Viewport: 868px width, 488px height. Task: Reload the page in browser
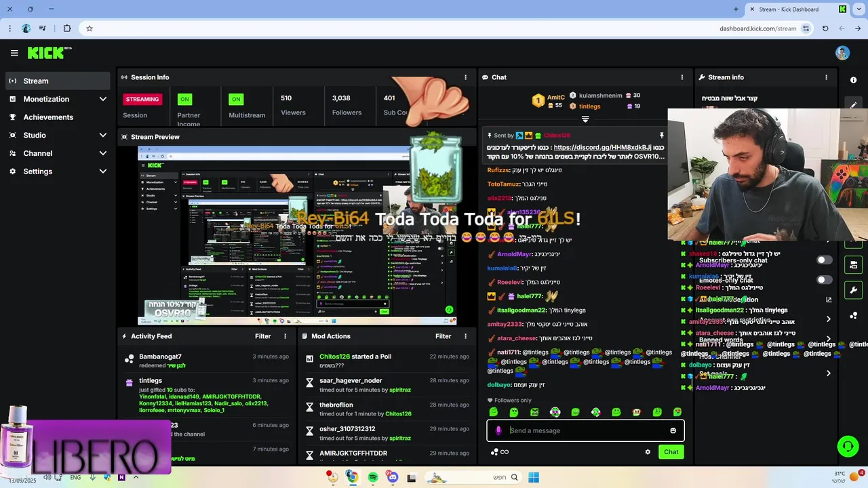pyautogui.click(x=825, y=28)
